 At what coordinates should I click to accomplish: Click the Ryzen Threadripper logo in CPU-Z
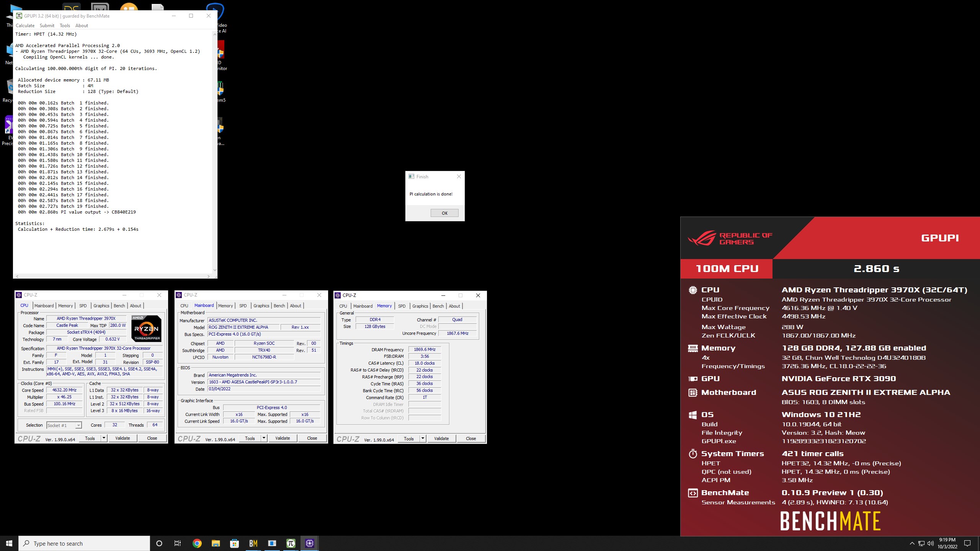146,328
